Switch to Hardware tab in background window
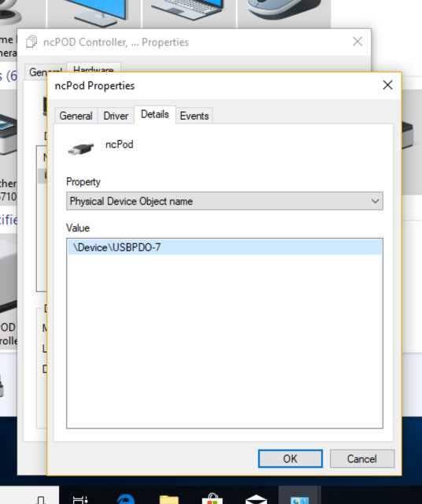Image resolution: width=422 pixels, height=504 pixels. (x=94, y=69)
